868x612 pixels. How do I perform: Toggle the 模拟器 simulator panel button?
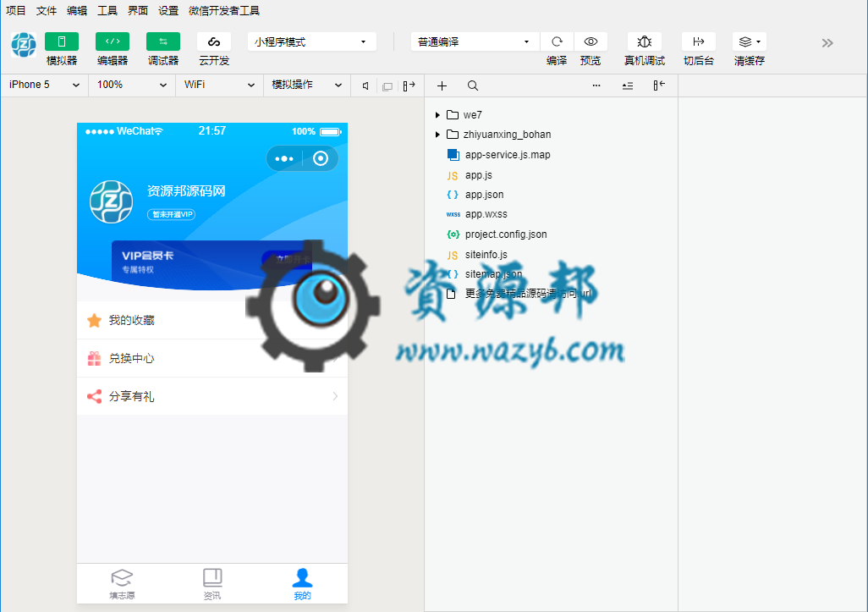point(62,41)
